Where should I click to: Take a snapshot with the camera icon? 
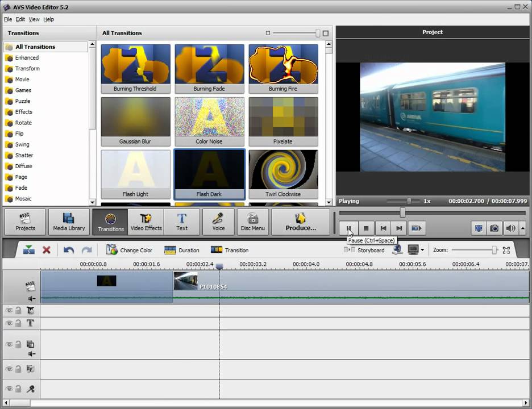[x=494, y=228]
